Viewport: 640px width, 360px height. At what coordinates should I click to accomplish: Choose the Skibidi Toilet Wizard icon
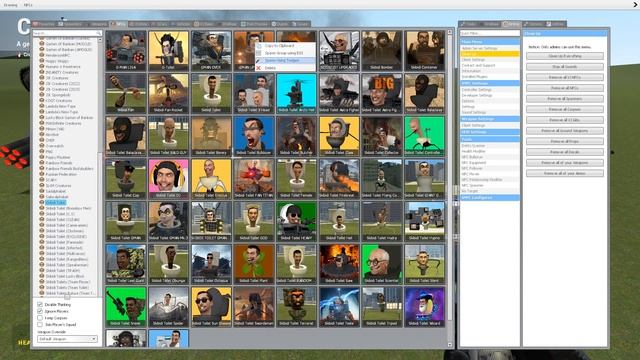[424, 307]
